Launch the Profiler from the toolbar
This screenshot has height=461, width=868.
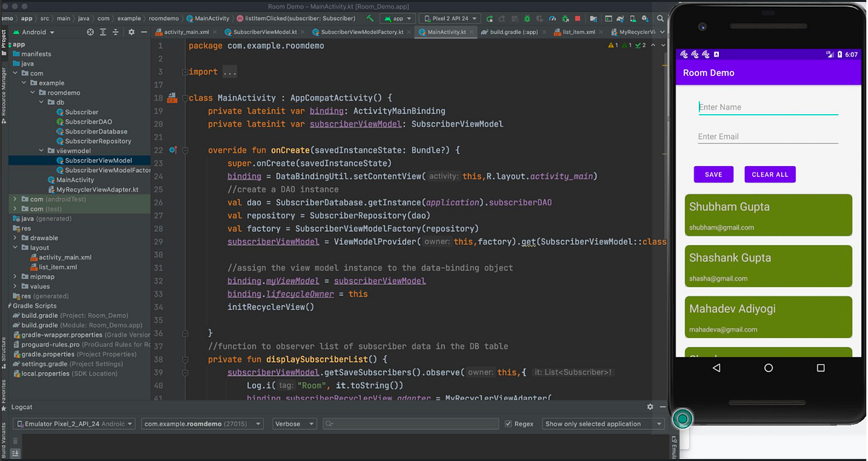[x=553, y=18]
